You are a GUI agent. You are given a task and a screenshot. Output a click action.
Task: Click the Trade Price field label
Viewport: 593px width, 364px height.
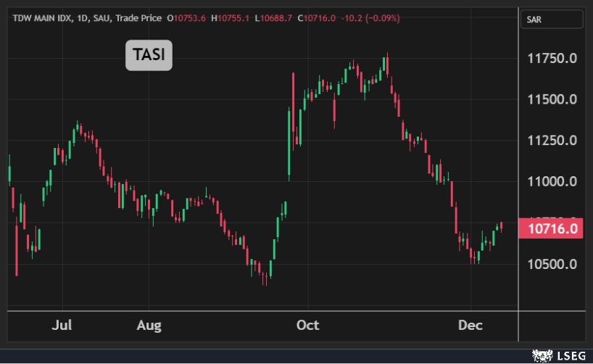(138, 18)
